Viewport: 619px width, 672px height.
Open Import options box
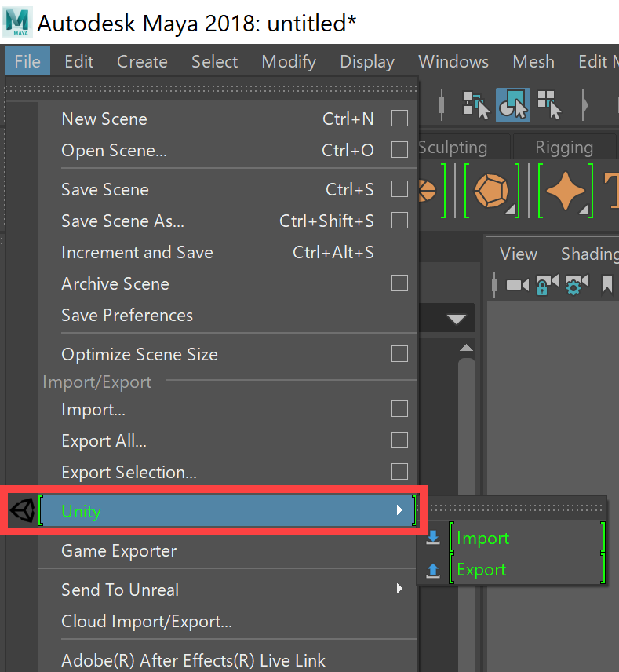[399, 409]
